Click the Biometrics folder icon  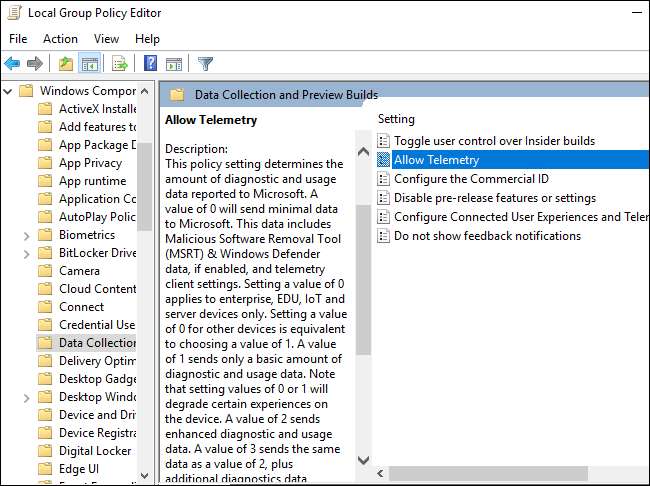45,235
